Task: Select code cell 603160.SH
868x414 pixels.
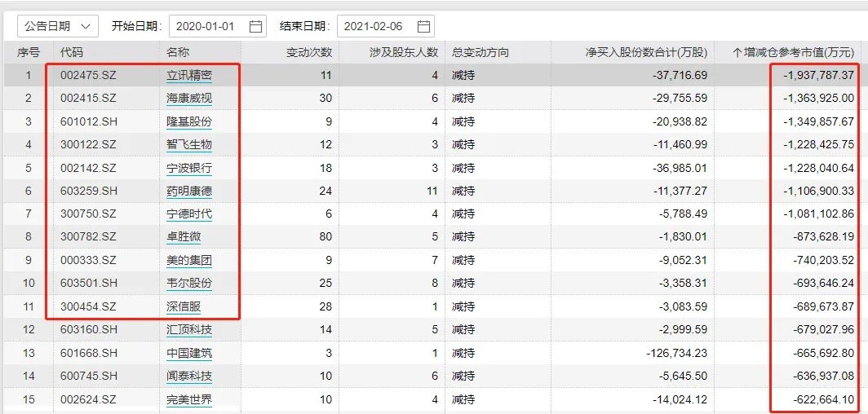Action: [x=89, y=330]
